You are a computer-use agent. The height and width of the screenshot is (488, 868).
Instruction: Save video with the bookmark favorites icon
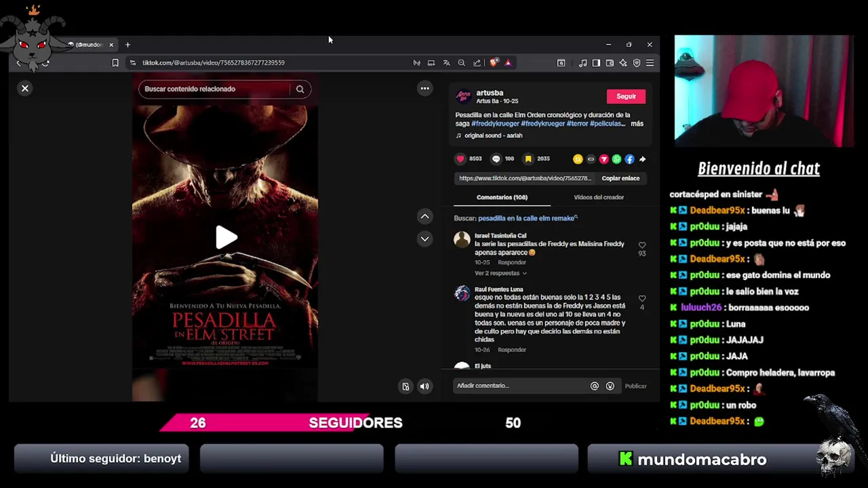528,159
